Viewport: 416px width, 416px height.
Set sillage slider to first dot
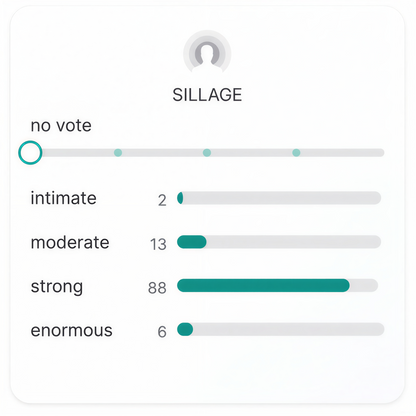[118, 153]
